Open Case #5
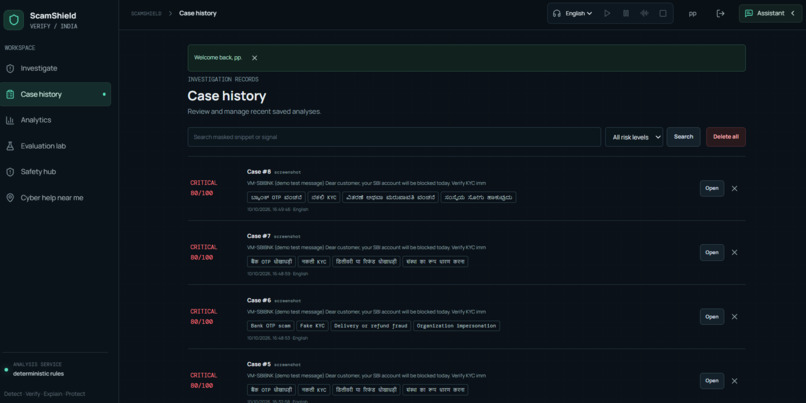 pyautogui.click(x=712, y=381)
